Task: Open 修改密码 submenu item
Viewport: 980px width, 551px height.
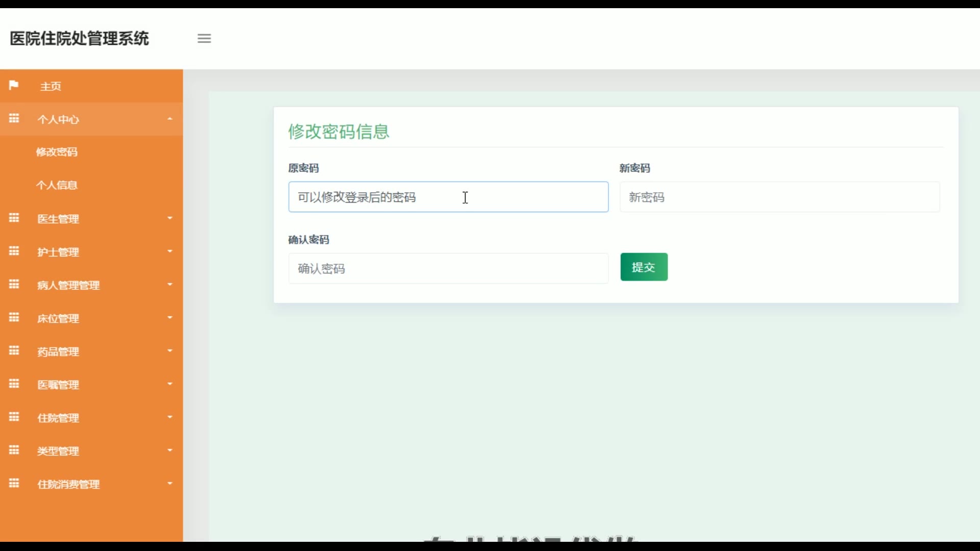Action: [57, 152]
